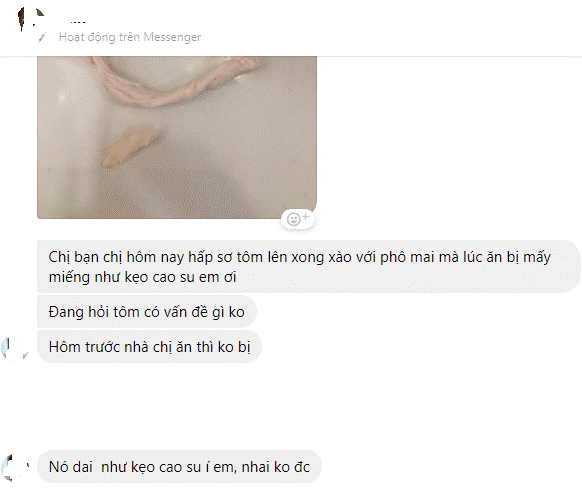
Task: Click empty chat area between last two messages
Action: click(290, 406)
